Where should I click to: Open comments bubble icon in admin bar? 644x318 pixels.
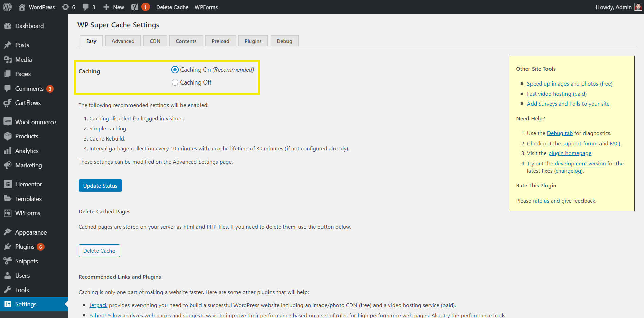pos(86,7)
